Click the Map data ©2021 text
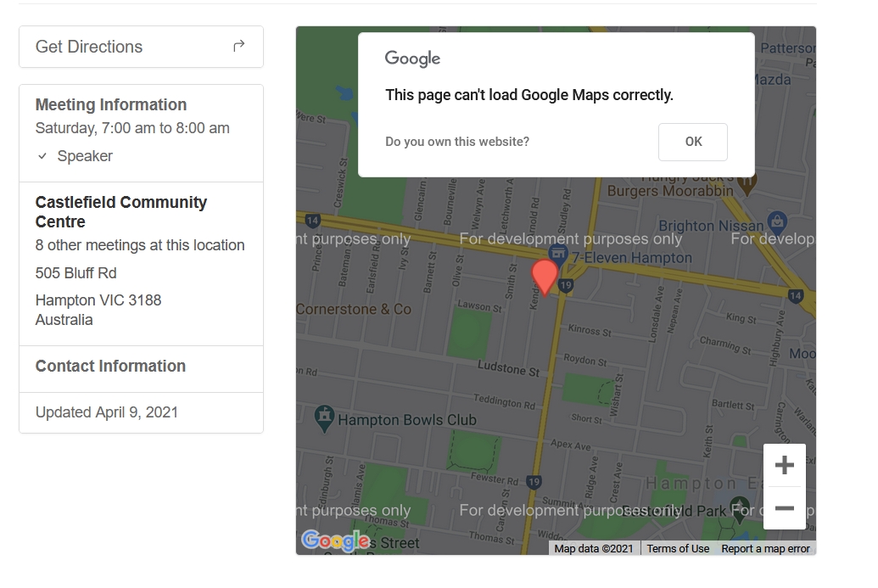 (x=594, y=549)
